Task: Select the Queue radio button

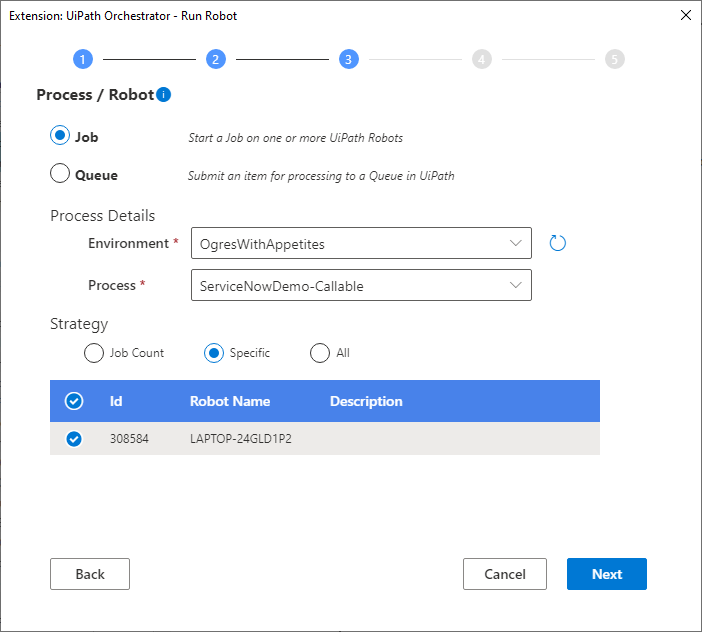Action: coord(60,173)
